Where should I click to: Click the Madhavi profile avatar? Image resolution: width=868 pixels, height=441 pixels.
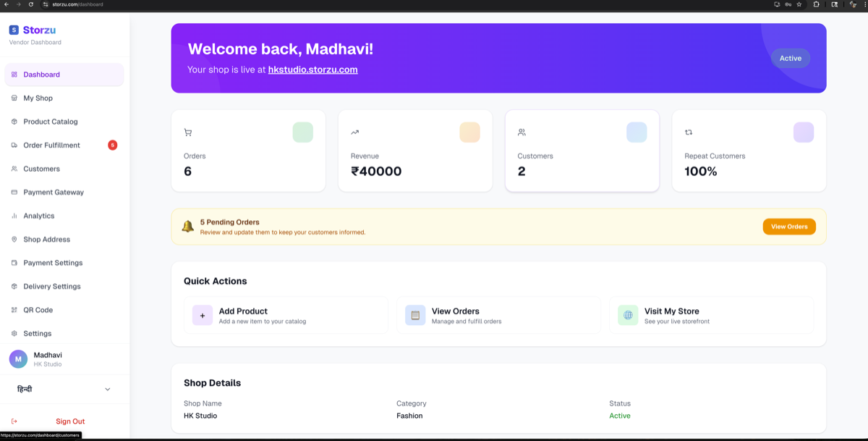(x=18, y=359)
